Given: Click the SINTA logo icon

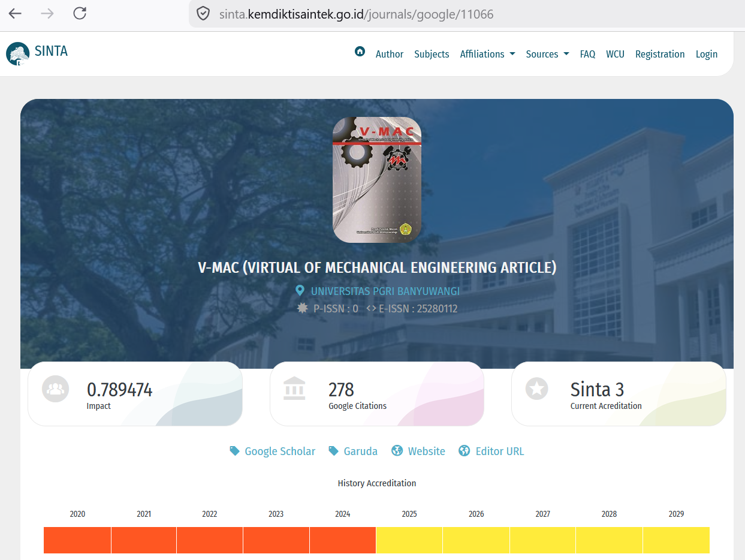Looking at the screenshot, I should tap(18, 53).
